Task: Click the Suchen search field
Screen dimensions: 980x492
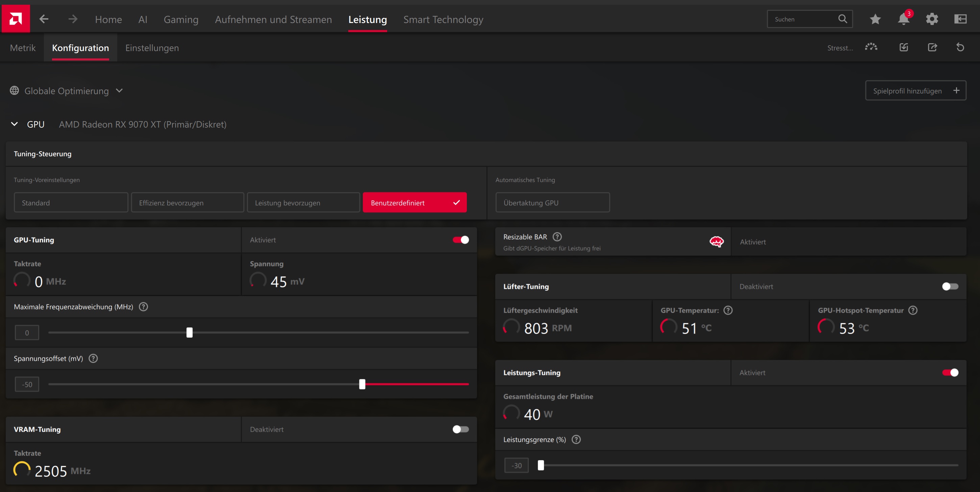Action: tap(809, 19)
